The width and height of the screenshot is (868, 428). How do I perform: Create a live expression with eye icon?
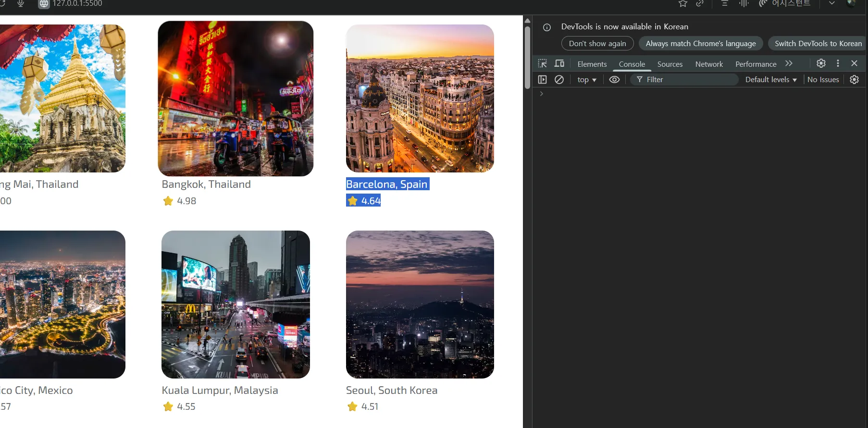614,80
